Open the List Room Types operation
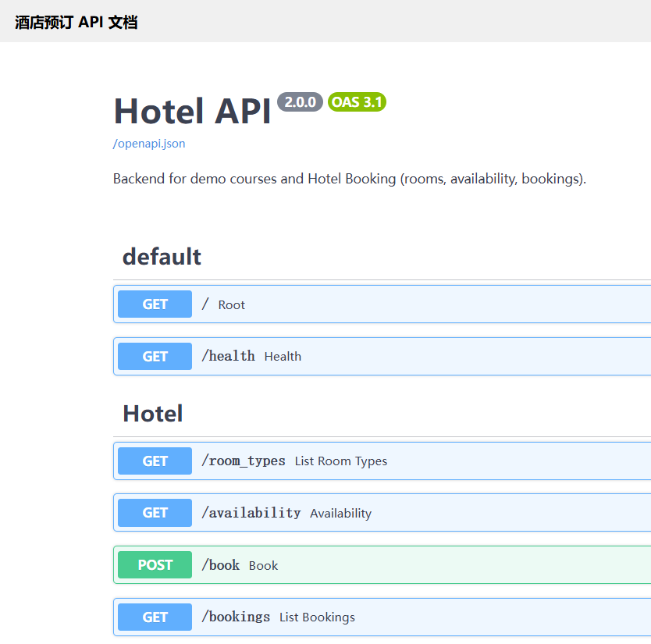The image size is (651, 644). (340, 461)
